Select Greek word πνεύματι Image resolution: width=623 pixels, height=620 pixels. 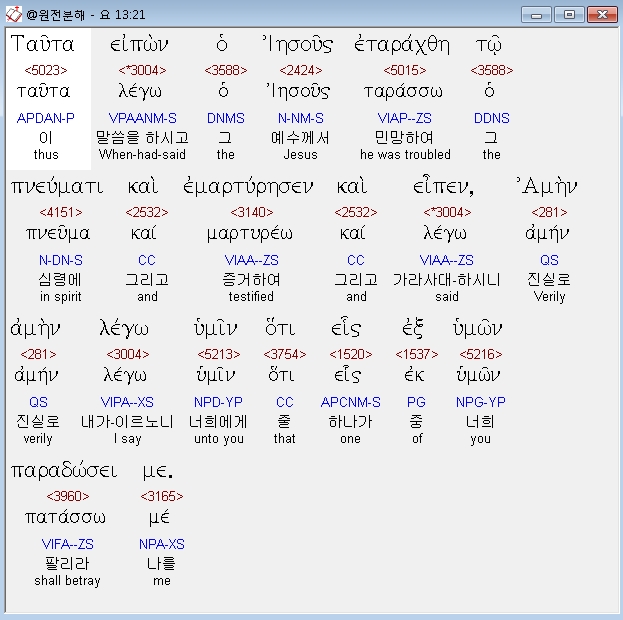57,187
